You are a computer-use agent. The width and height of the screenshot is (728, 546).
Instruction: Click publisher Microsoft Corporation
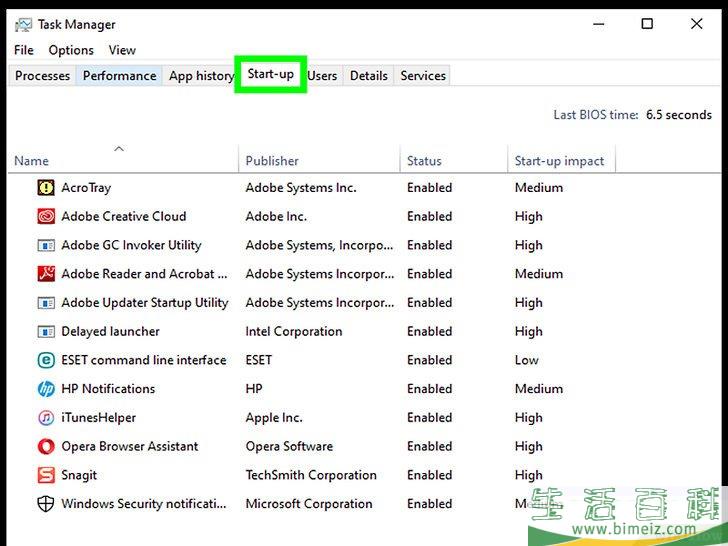tap(309, 504)
